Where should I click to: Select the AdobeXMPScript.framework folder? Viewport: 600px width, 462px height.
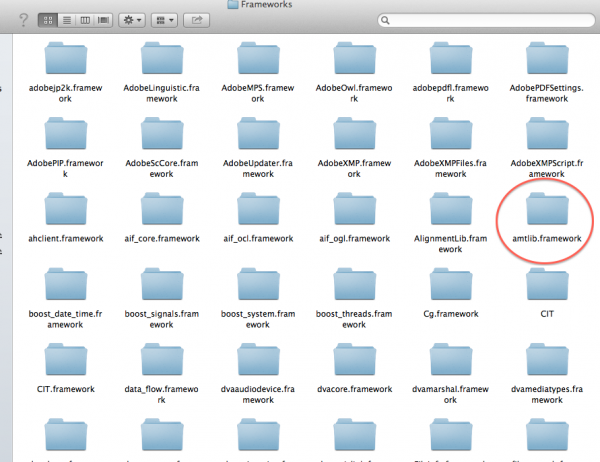pyautogui.click(x=547, y=134)
